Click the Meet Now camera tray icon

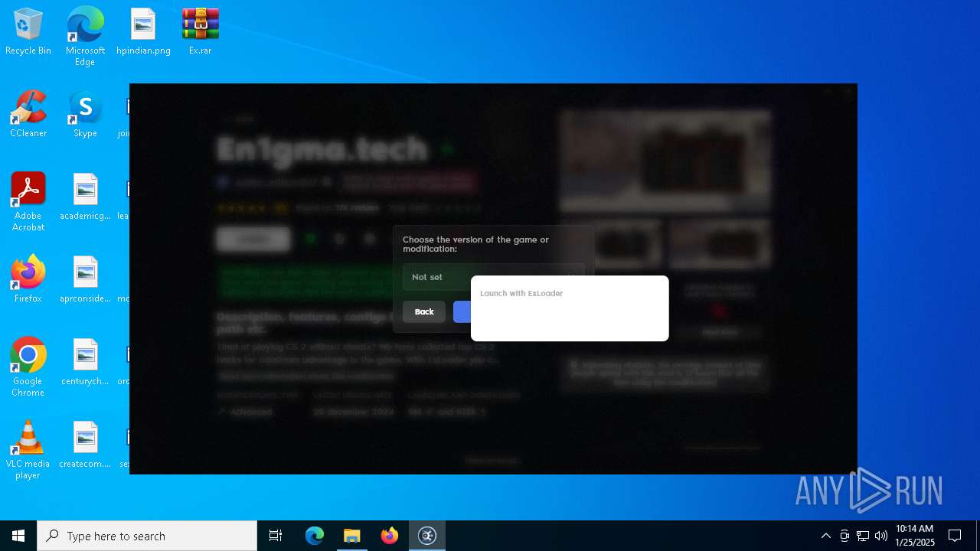coord(844,536)
